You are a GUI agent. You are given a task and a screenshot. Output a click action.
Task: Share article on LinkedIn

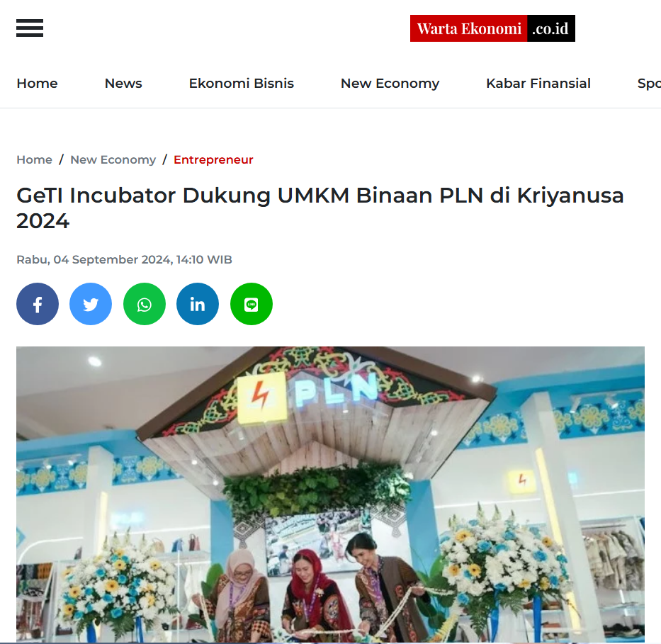198,304
